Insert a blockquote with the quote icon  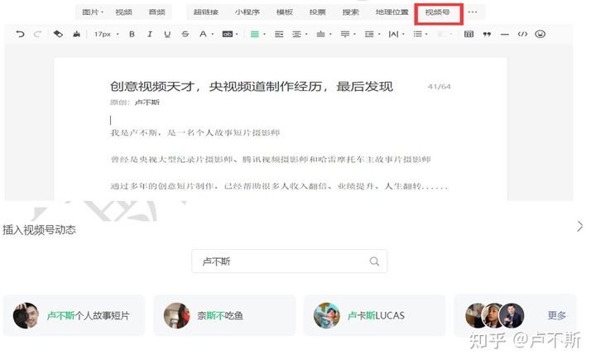487,34
